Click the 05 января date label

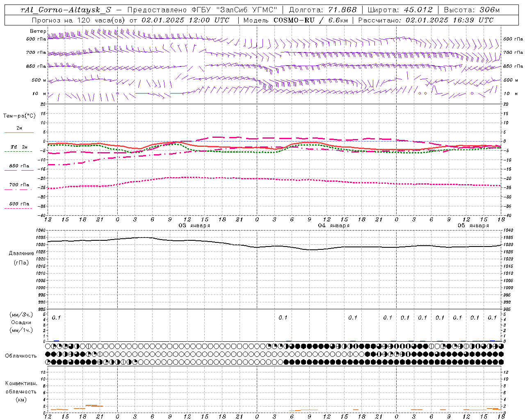473,226
